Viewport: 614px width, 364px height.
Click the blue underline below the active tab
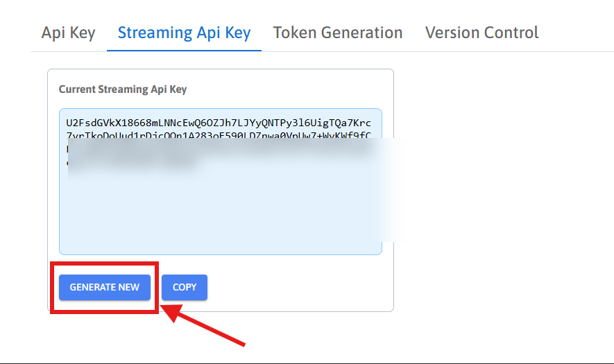coord(184,51)
